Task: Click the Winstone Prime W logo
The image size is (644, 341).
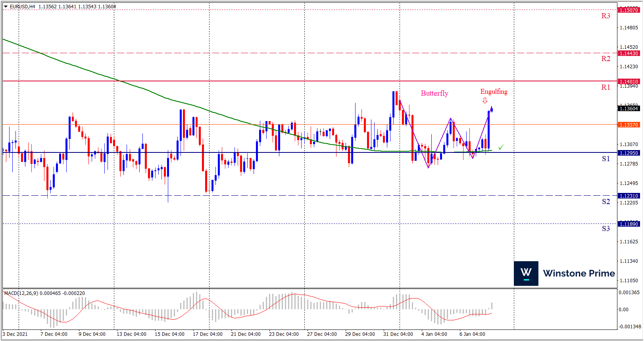Action: coord(526,274)
